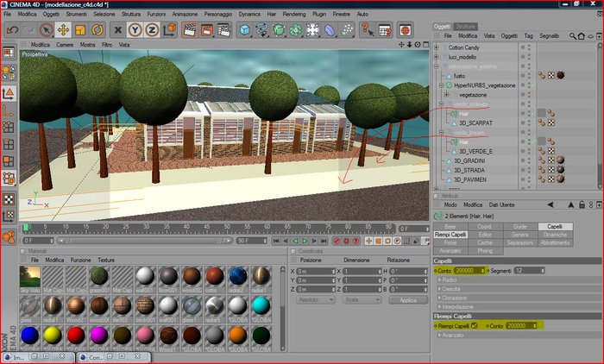Toggle visibility dot for luci_modello object
The height and width of the screenshot is (364, 604).
[523, 56]
